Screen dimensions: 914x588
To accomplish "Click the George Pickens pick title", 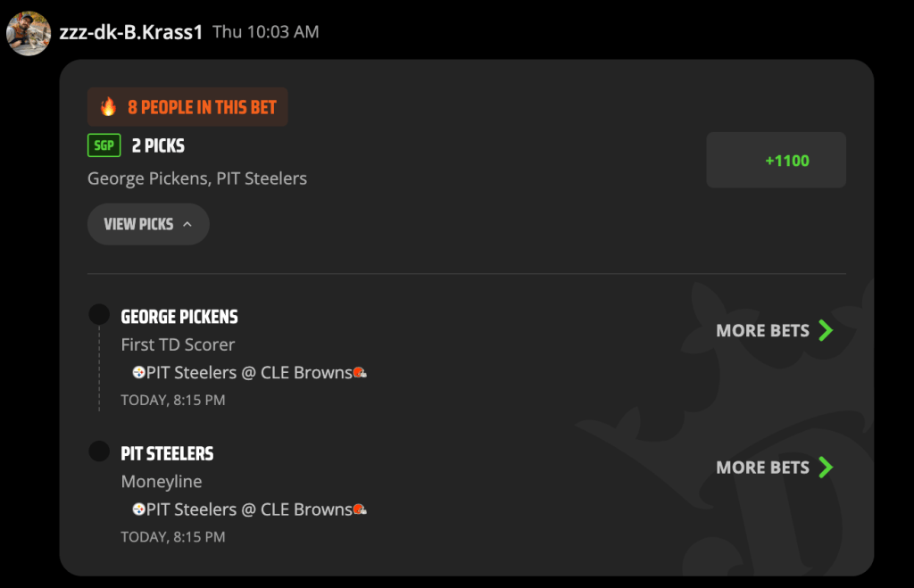I will pos(179,317).
